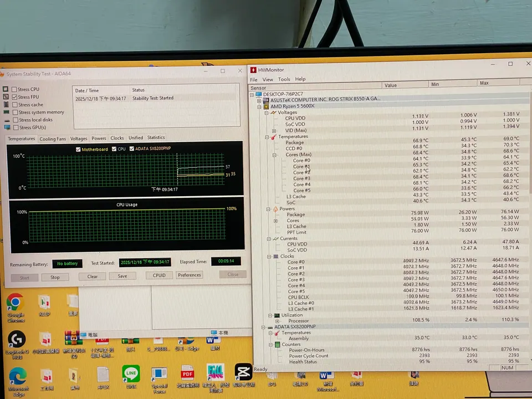532x399 pixels.
Task: Click the Clocks category icon
Action: click(276, 257)
